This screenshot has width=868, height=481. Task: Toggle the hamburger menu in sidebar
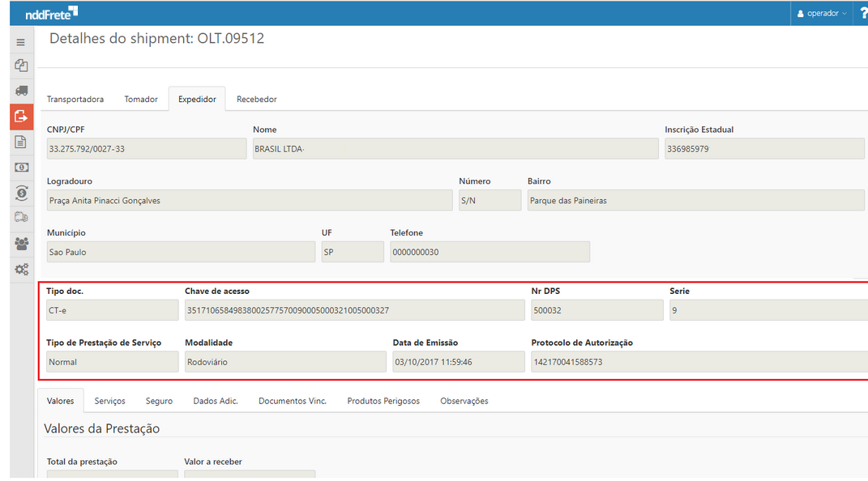click(x=21, y=42)
